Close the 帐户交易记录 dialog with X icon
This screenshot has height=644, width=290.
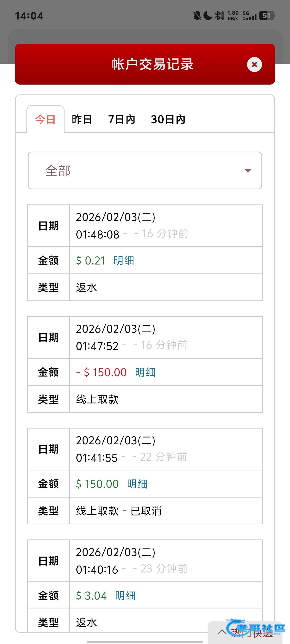click(x=254, y=64)
